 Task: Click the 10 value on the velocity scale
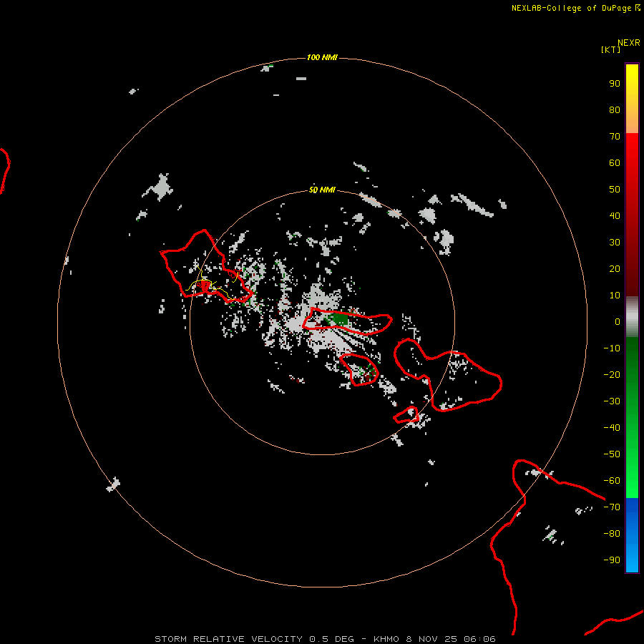[615, 296]
